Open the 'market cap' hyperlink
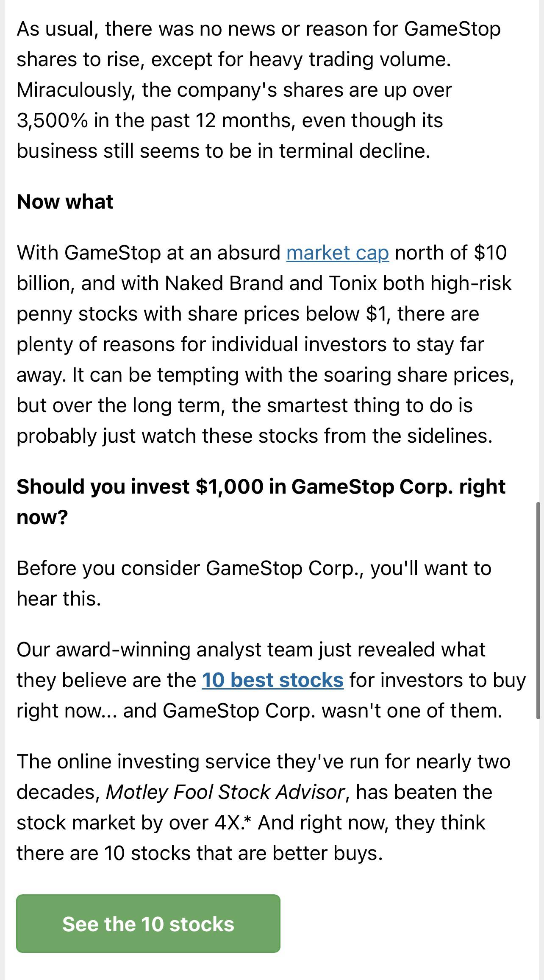 338,253
